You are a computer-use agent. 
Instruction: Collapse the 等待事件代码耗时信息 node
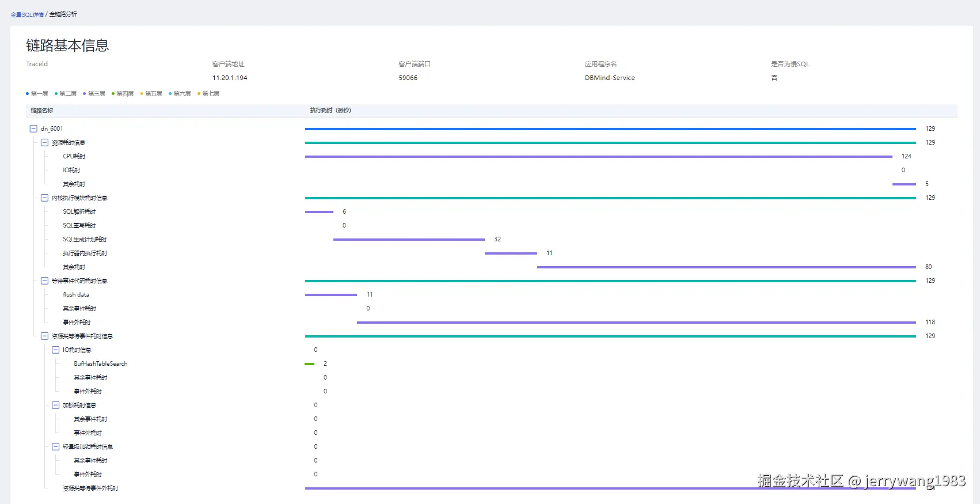coord(44,281)
